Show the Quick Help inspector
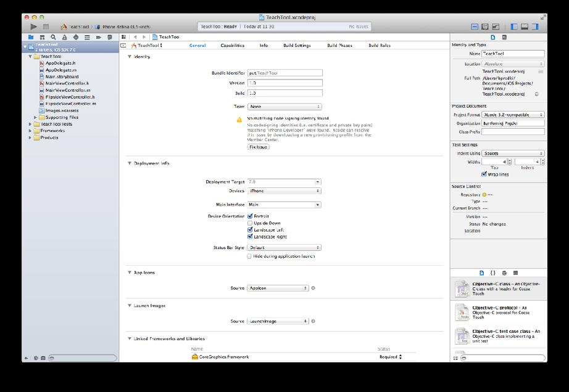The height and width of the screenshot is (392, 569). point(504,37)
